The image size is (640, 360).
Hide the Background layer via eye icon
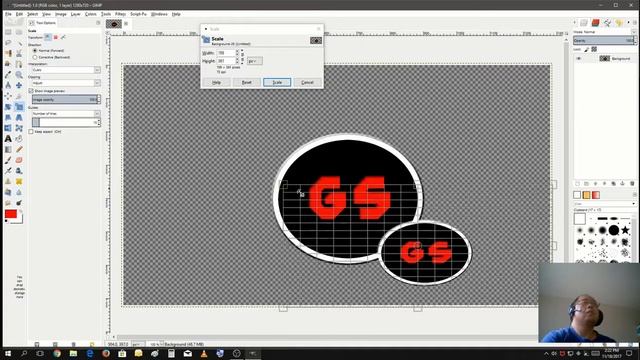tap(578, 59)
